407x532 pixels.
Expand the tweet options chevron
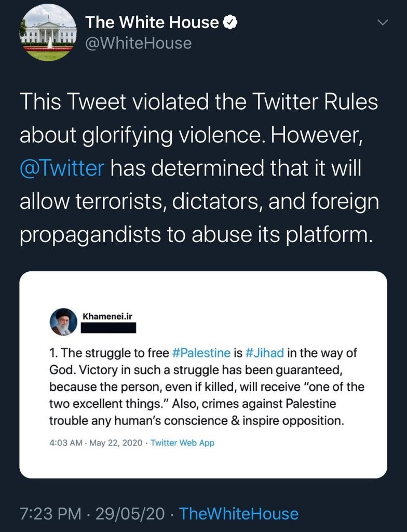(382, 23)
